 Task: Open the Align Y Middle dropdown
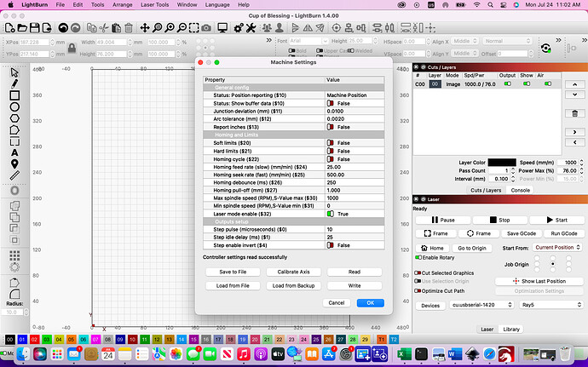click(464, 54)
